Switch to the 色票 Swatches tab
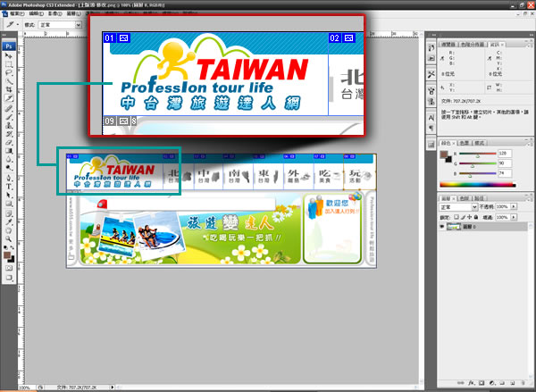536x392 pixels. click(465, 143)
